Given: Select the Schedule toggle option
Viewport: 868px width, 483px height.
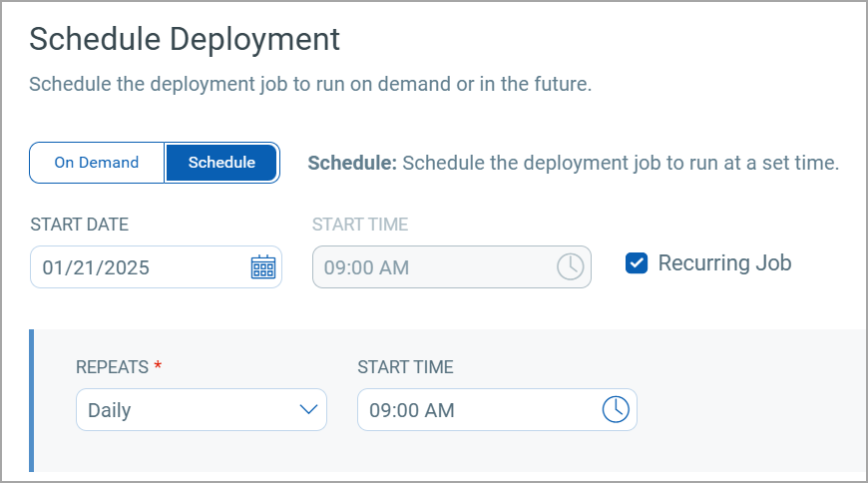Looking at the screenshot, I should [221, 163].
